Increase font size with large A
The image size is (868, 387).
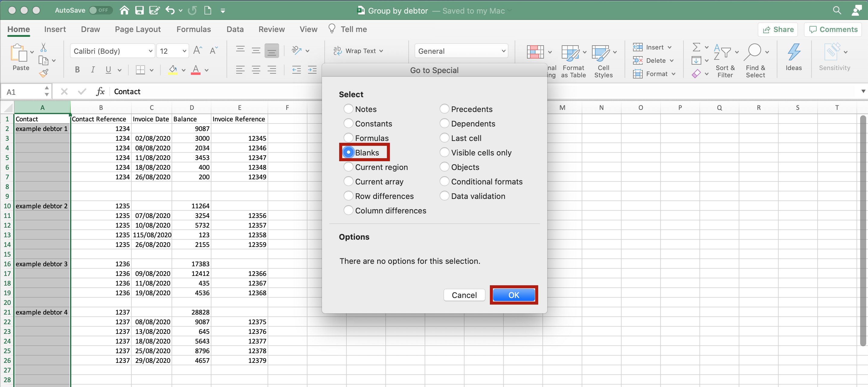198,50
